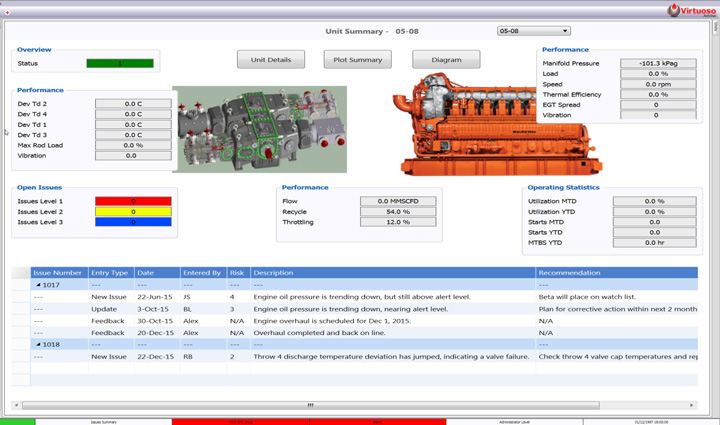720x425 pixels.
Task: Click the Risk column header
Action: [x=237, y=272]
